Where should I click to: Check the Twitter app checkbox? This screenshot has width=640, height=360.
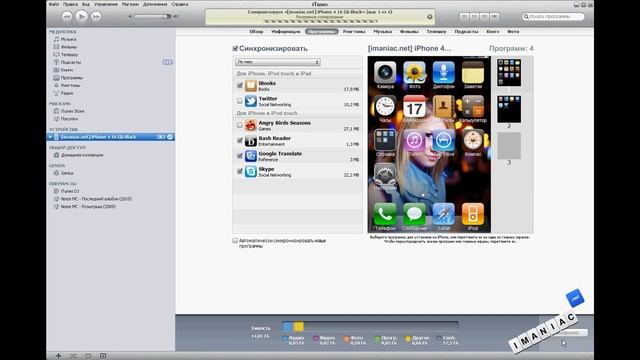coord(240,101)
